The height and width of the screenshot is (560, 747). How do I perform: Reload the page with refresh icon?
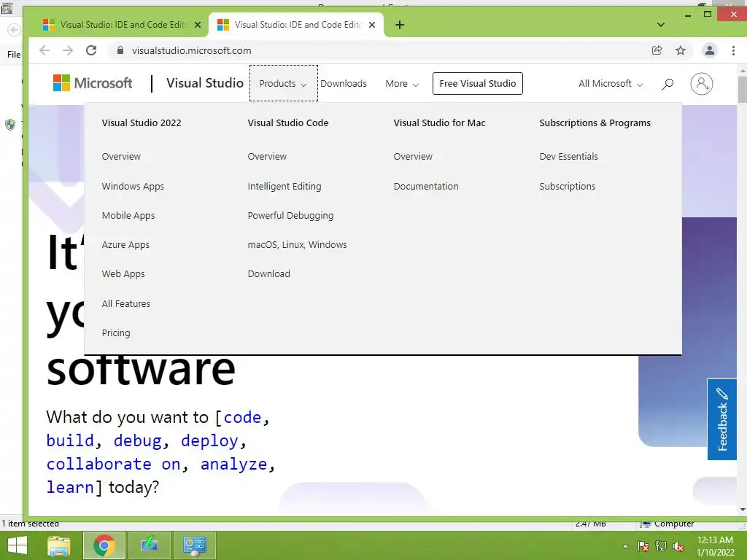click(x=91, y=50)
